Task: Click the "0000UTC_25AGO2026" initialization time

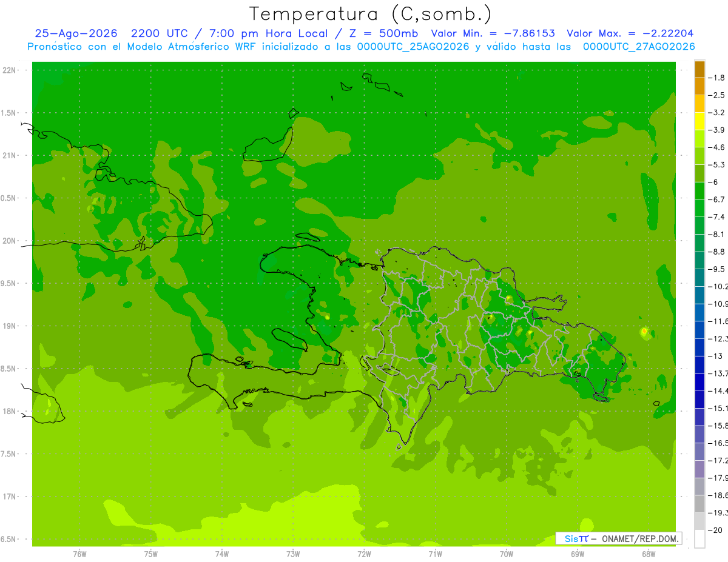Action: 413,47
